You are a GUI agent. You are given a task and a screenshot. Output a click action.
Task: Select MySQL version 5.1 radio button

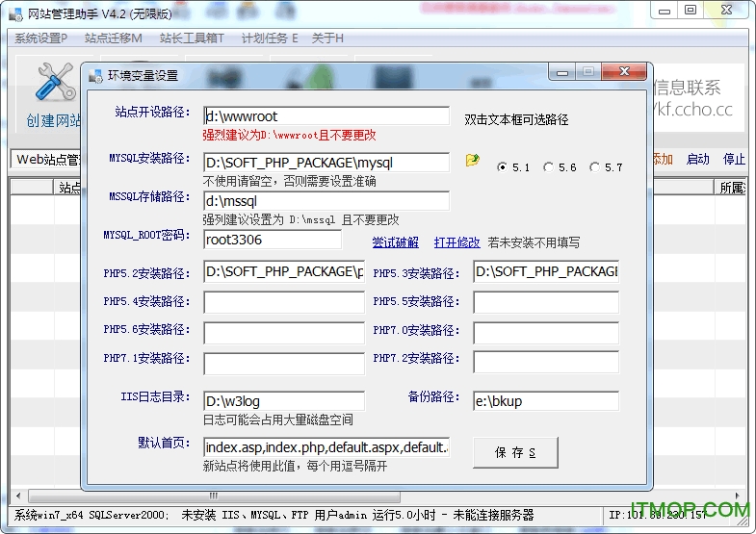pyautogui.click(x=502, y=167)
